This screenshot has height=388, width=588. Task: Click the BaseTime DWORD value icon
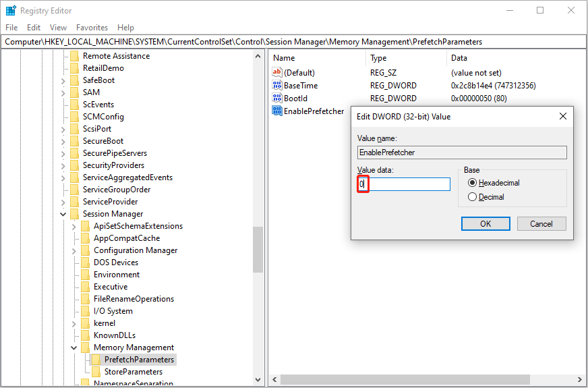click(277, 86)
